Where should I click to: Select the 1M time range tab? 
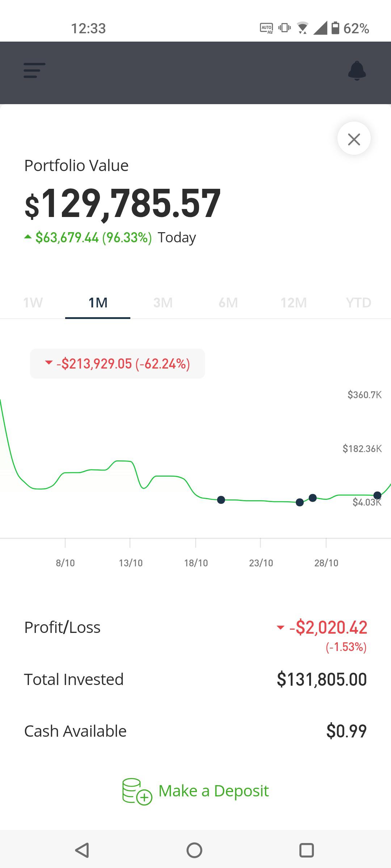[x=98, y=302]
